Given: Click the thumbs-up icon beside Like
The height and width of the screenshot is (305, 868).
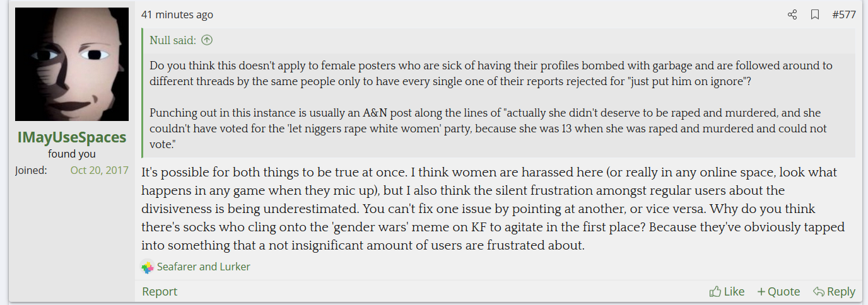Looking at the screenshot, I should click(715, 291).
